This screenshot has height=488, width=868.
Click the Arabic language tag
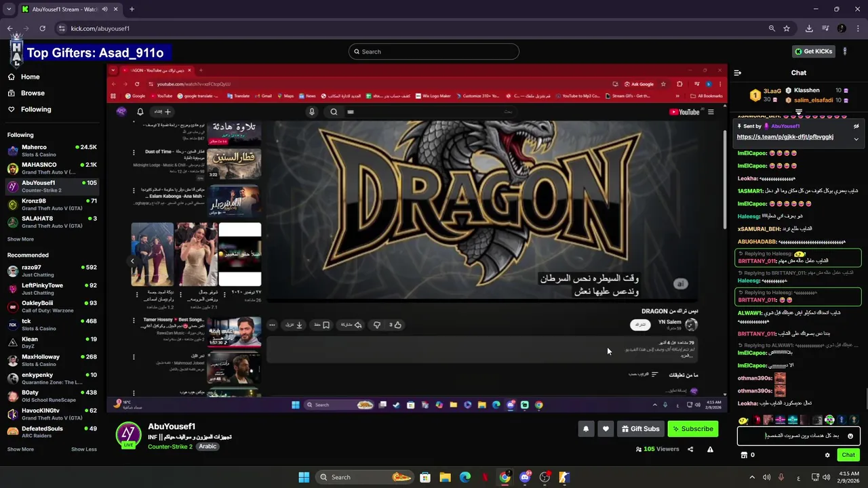tap(208, 447)
